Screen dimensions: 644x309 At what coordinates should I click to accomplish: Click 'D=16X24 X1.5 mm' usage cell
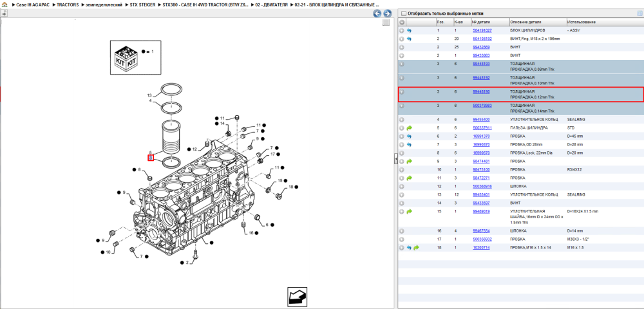click(x=582, y=211)
